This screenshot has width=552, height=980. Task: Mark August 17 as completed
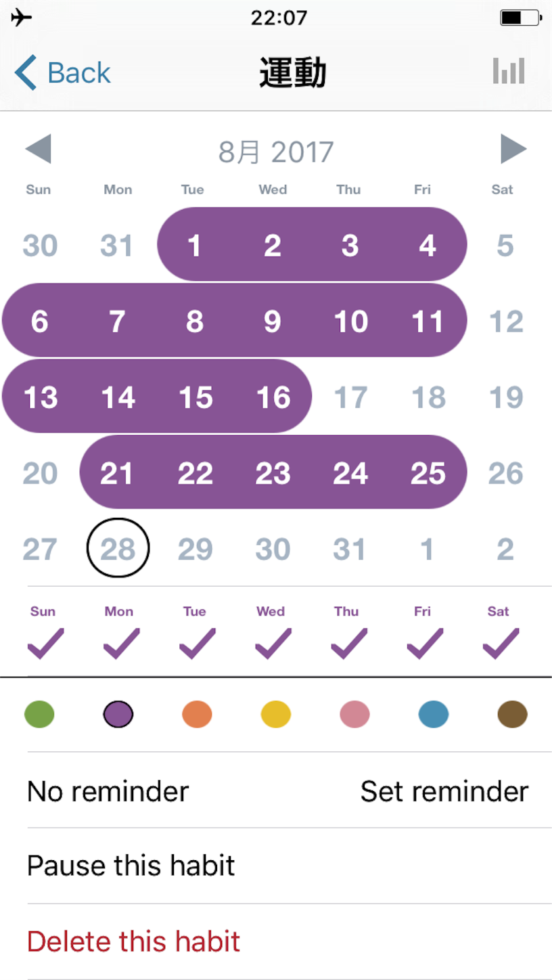[x=350, y=397]
